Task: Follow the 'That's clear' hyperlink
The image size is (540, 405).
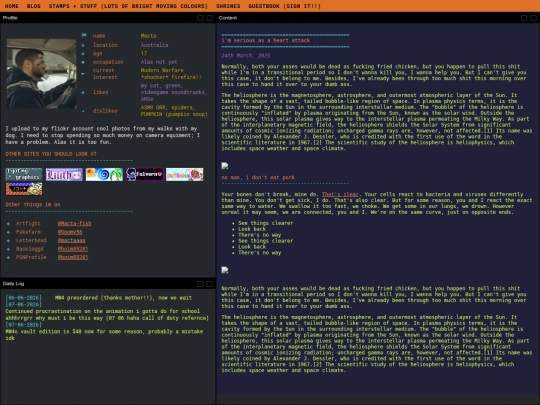Action: (340, 194)
